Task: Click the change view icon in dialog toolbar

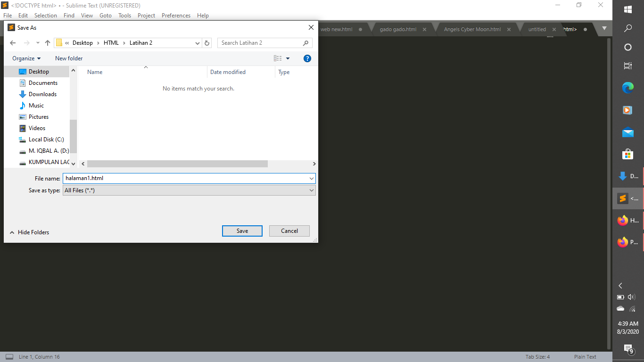Action: [278, 58]
